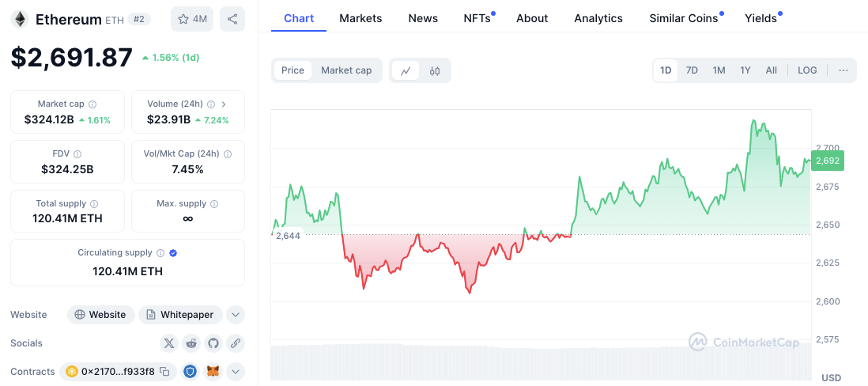Click the 2,644 opening price label
868x386 pixels.
288,236
